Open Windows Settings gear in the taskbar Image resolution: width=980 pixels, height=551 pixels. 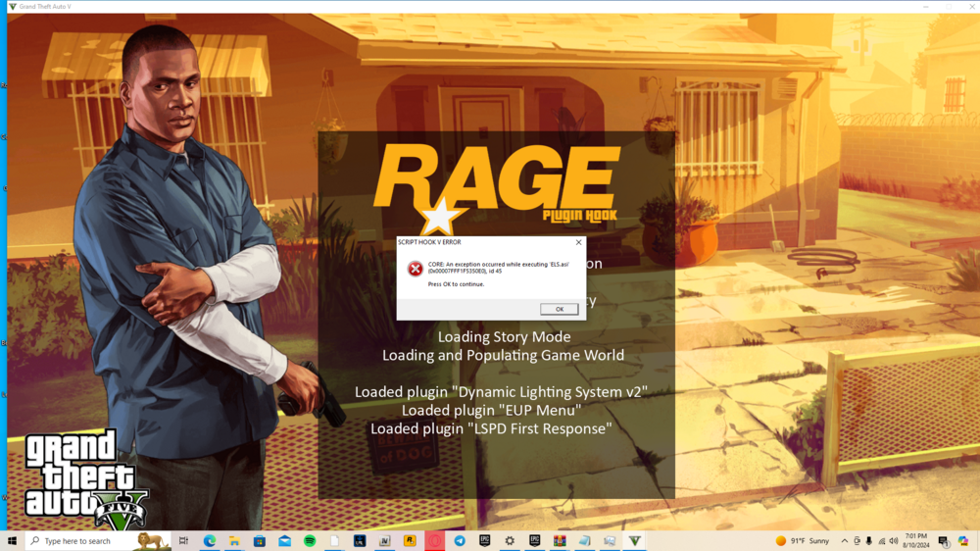(x=510, y=541)
